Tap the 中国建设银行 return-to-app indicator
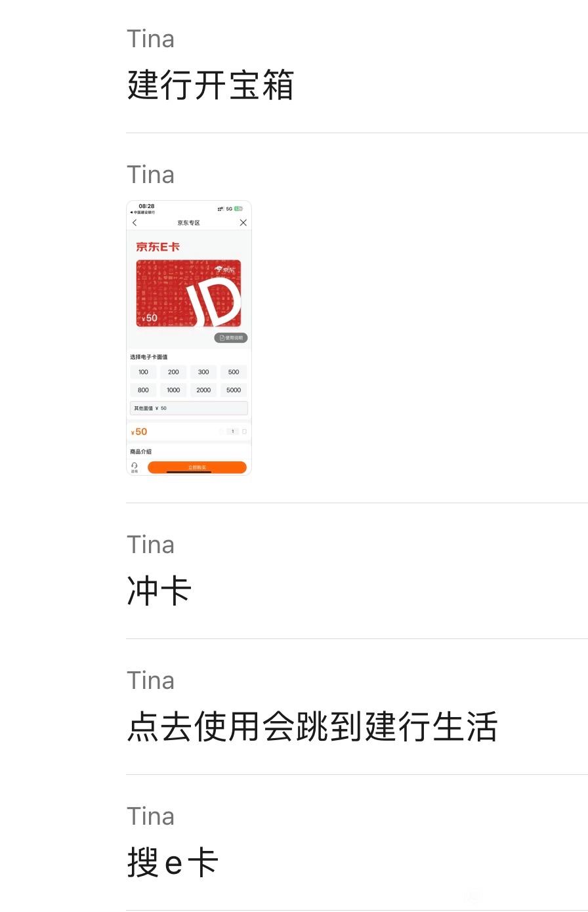The width and height of the screenshot is (588, 912). tap(142, 213)
